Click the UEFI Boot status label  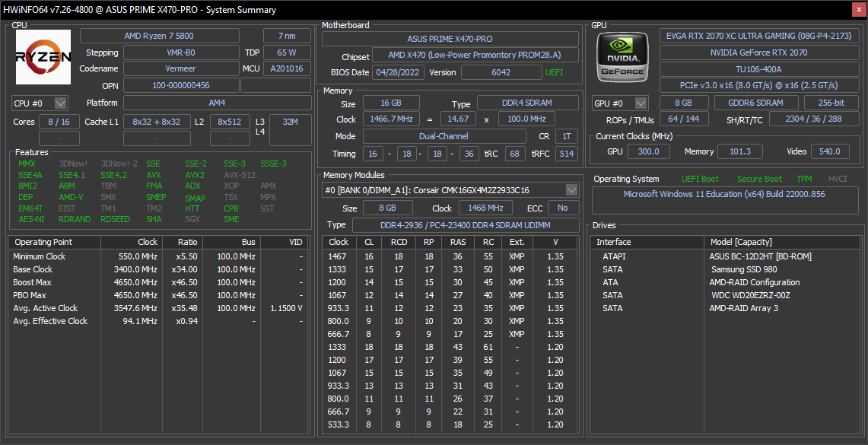[700, 179]
